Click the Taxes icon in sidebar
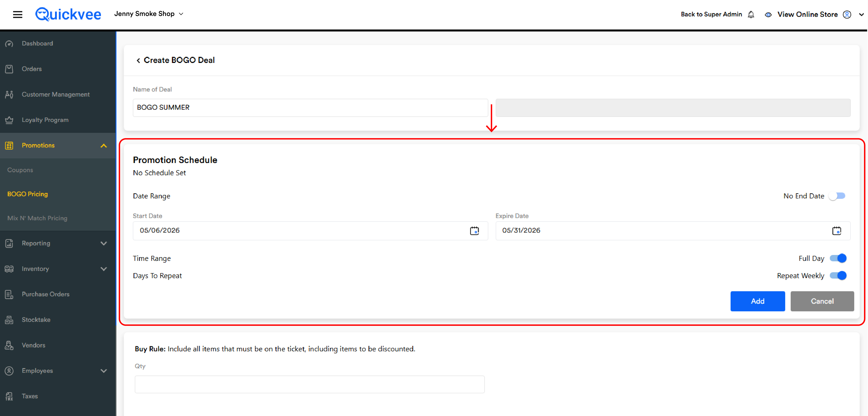This screenshot has height=416, width=868. tap(9, 397)
